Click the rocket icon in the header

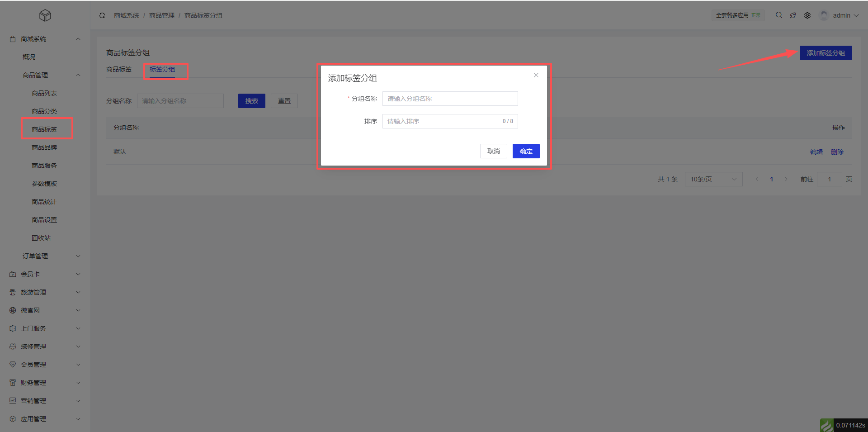793,15
